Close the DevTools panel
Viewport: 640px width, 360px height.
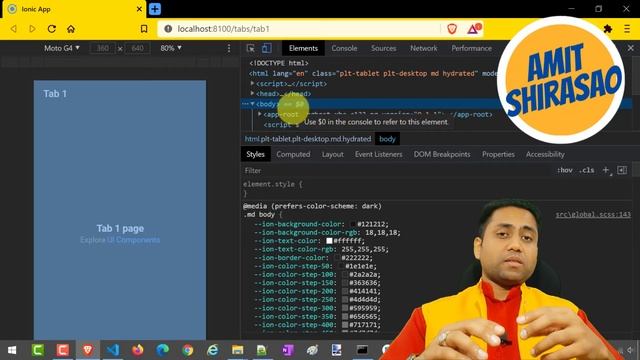pos(631,48)
